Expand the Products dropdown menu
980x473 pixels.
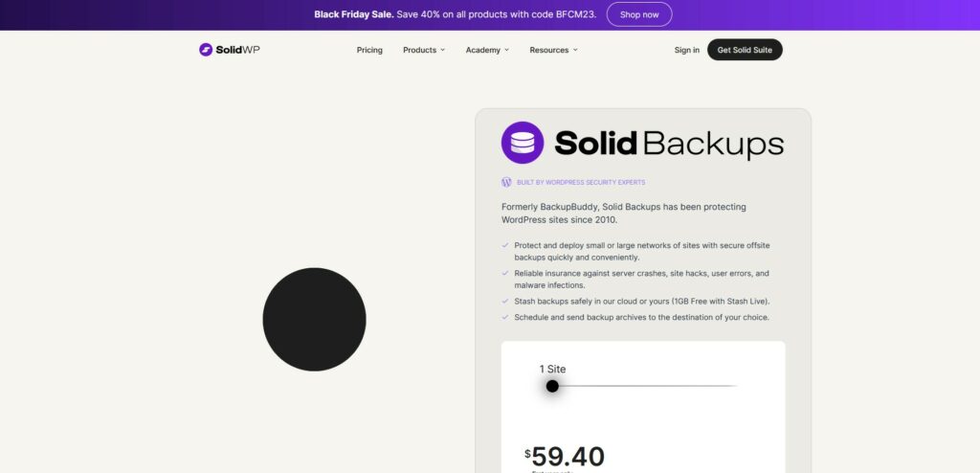[x=424, y=50]
